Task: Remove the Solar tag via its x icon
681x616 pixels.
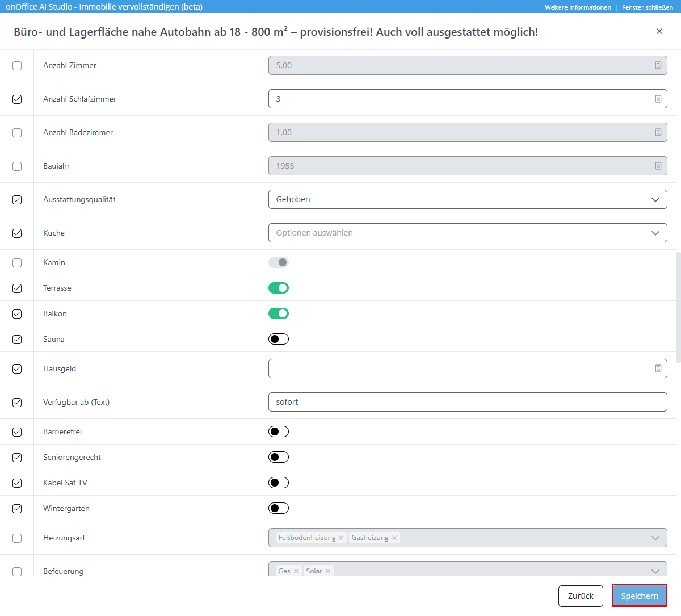Action: [x=328, y=571]
